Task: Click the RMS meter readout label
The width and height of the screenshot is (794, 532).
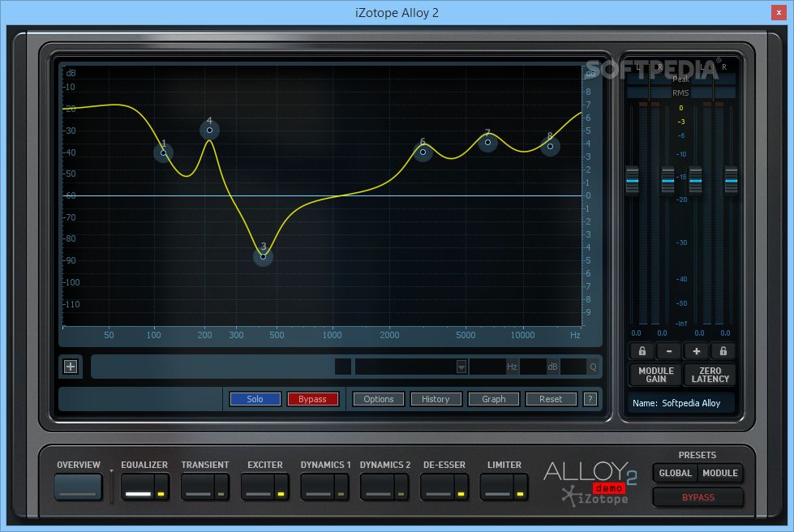Action: pyautogui.click(x=680, y=92)
